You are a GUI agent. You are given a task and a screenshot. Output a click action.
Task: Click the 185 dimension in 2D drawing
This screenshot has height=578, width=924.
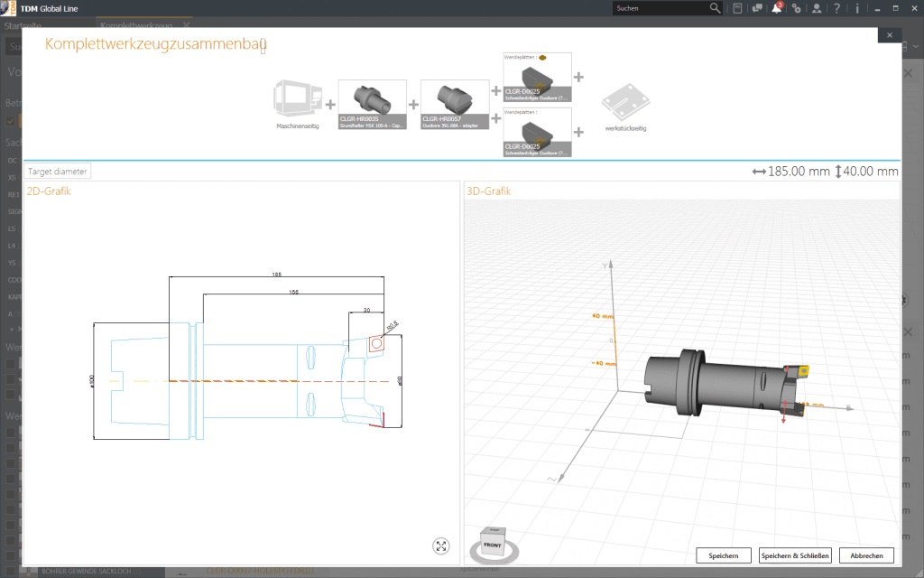(x=276, y=275)
